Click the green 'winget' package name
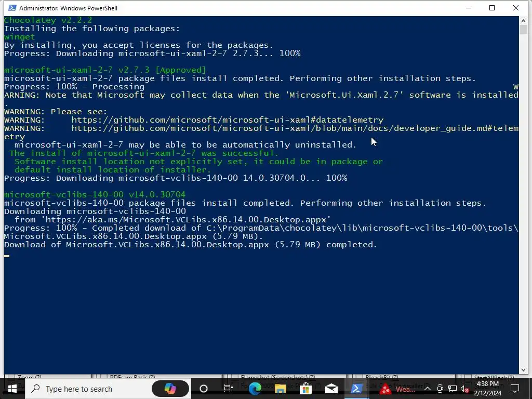This screenshot has width=532, height=399. 19,37
